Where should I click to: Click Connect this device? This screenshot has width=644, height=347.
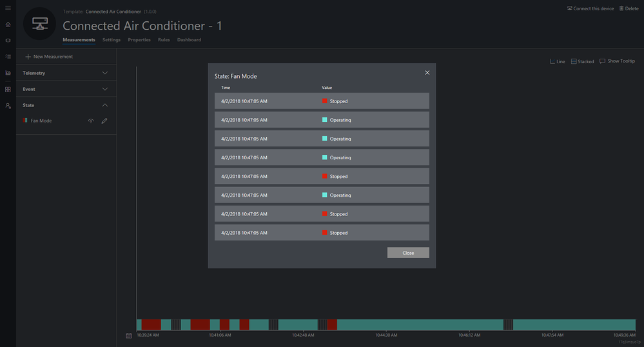(590, 8)
